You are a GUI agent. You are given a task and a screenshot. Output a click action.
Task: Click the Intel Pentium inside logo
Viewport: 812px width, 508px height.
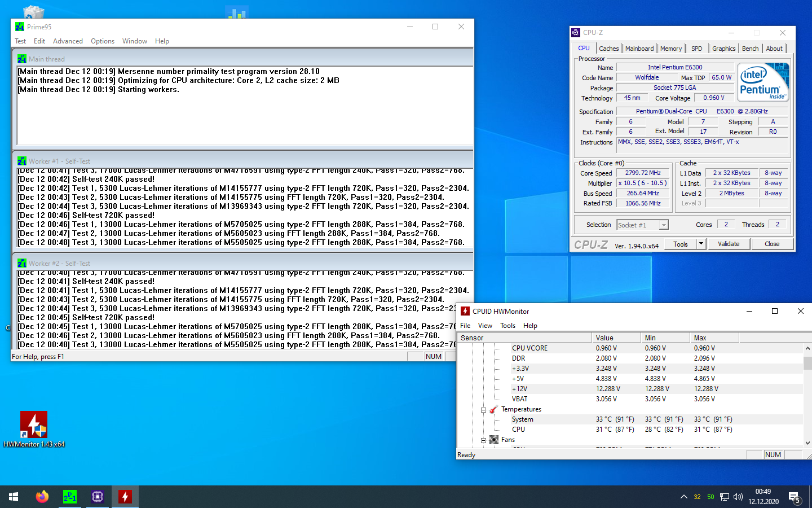[764, 82]
